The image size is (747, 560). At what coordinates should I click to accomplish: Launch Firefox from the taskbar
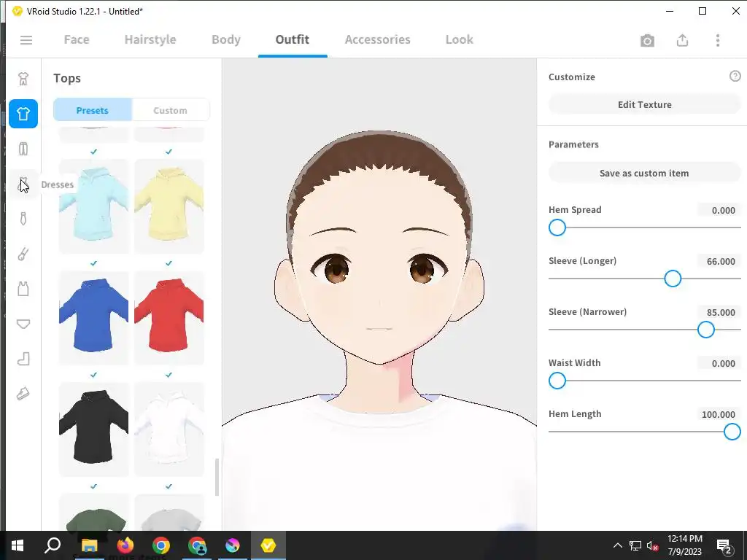pyautogui.click(x=125, y=545)
